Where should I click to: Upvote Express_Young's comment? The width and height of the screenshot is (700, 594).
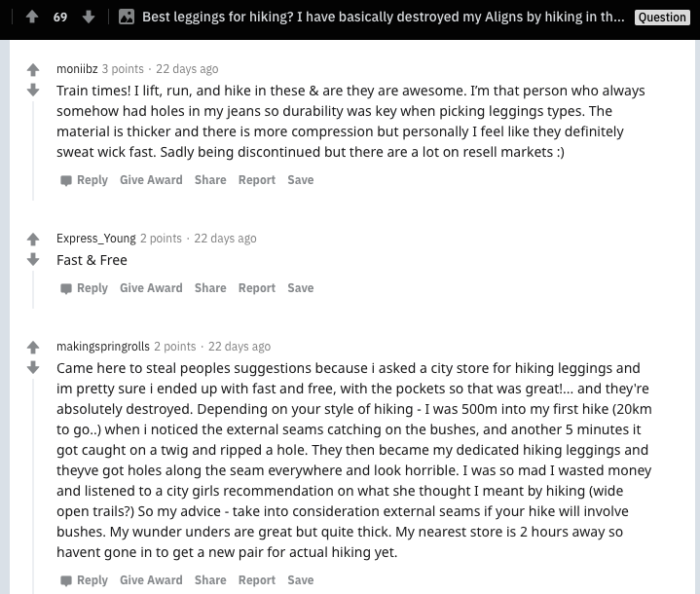click(33, 240)
